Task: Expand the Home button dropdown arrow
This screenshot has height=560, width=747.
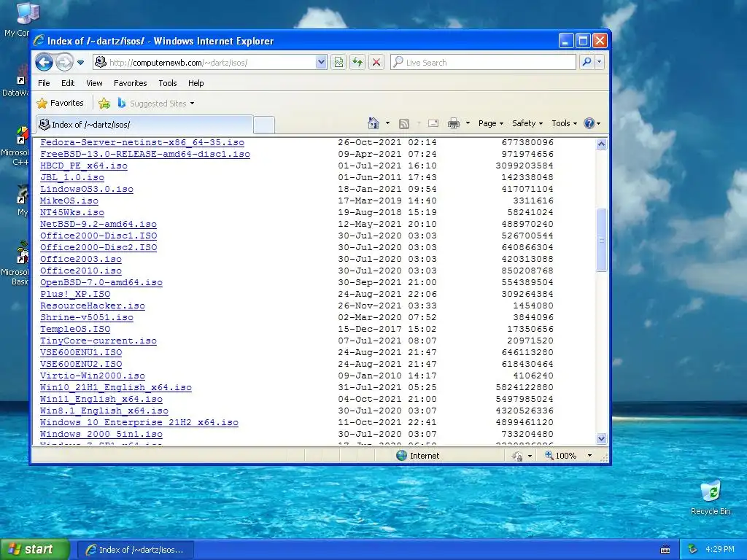Action: (x=387, y=123)
